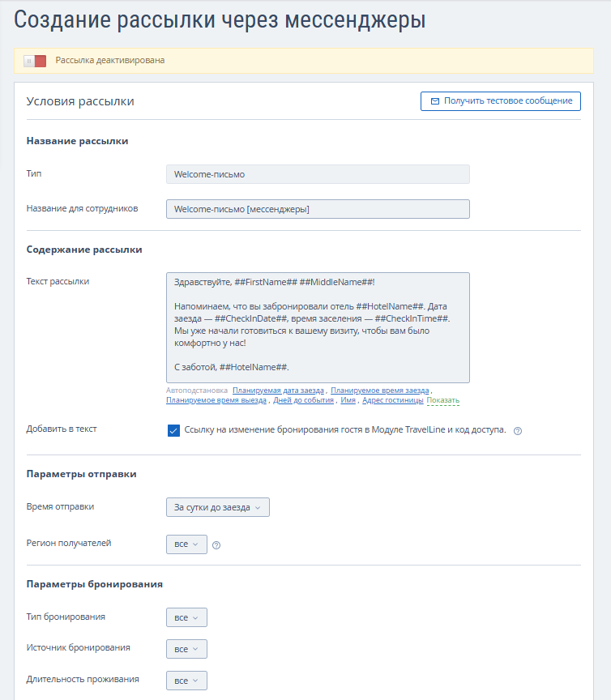Insert the Имя name placeholder
This screenshot has height=700, width=611.
[348, 400]
